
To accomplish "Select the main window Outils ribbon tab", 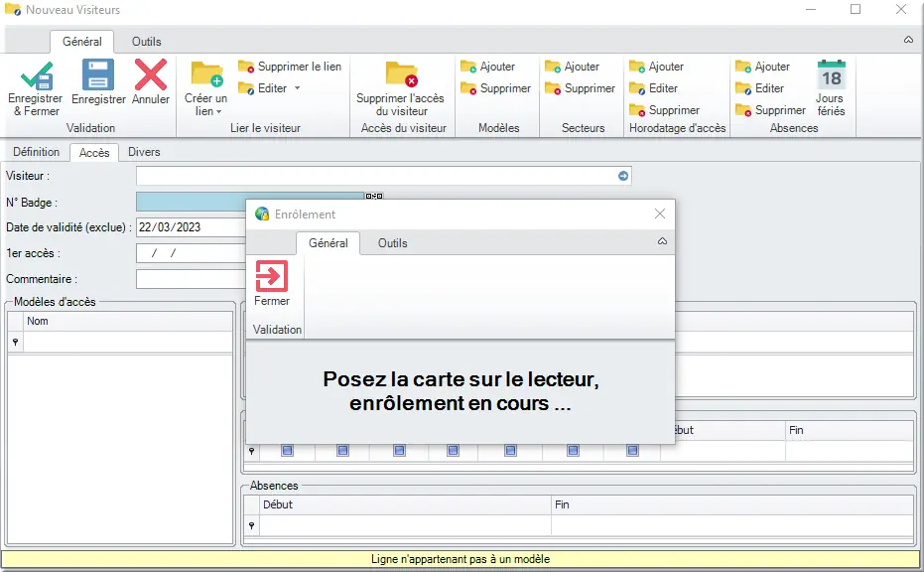I will [146, 42].
